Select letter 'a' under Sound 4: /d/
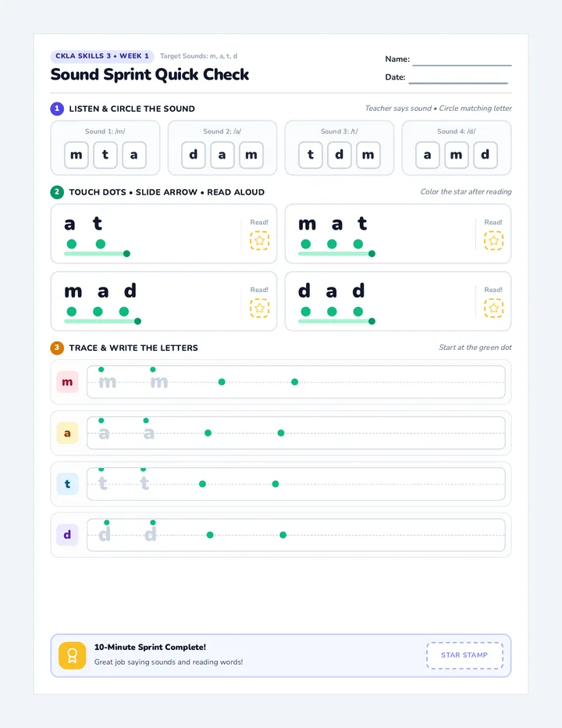 click(x=428, y=155)
